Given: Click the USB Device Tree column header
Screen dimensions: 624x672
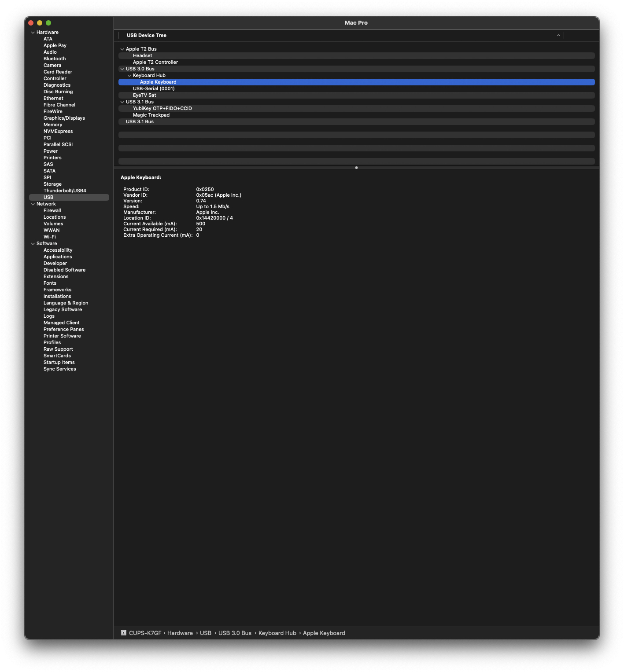Looking at the screenshot, I should click(x=341, y=35).
